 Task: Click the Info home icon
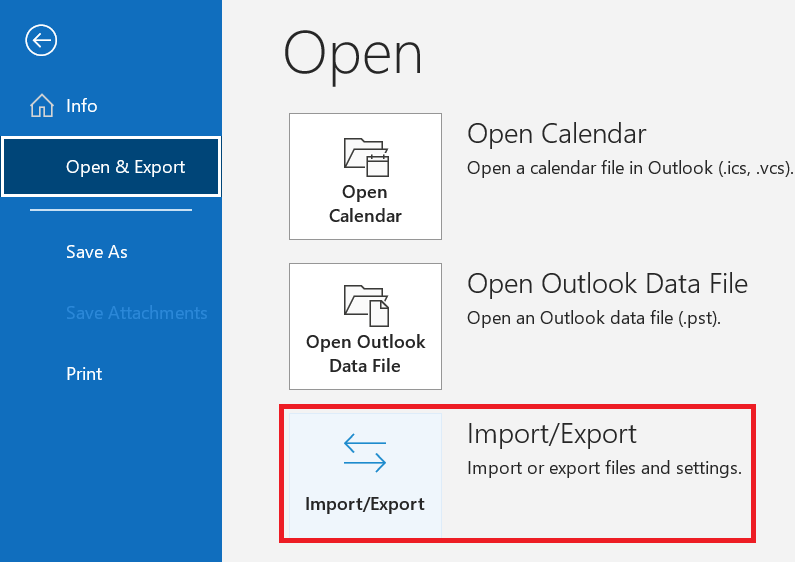(x=42, y=106)
